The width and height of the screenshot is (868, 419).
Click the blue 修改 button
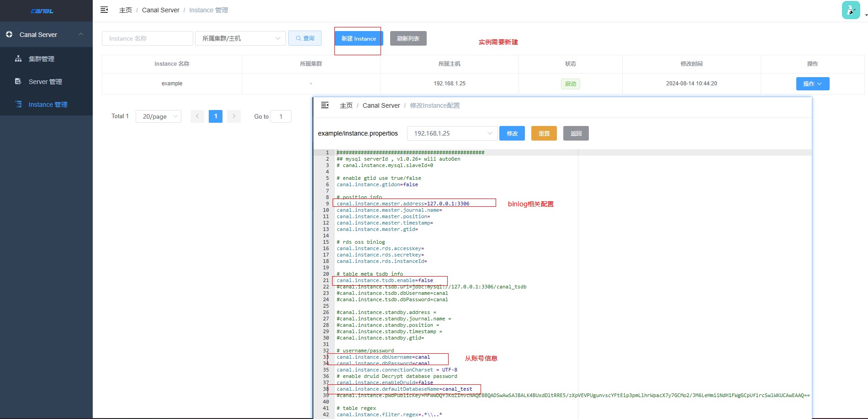coord(512,133)
